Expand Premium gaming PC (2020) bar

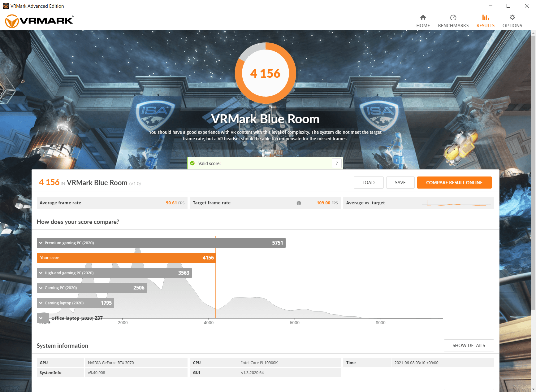click(161, 243)
